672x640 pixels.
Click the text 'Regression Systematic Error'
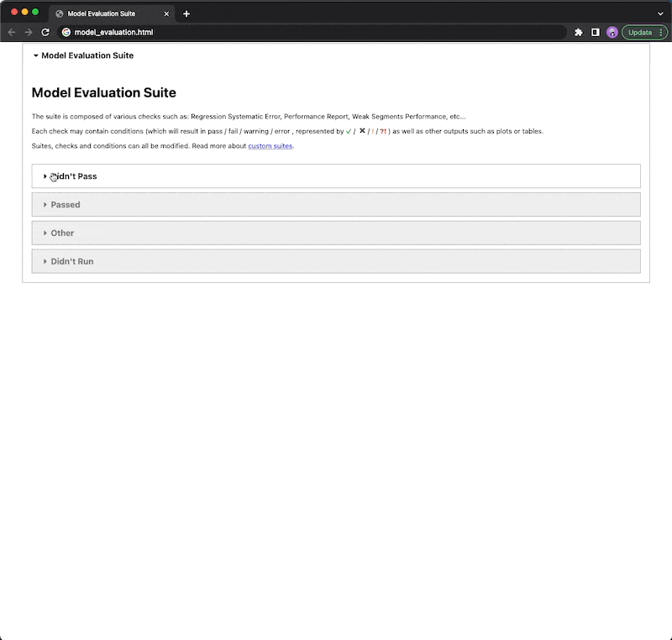(x=235, y=117)
